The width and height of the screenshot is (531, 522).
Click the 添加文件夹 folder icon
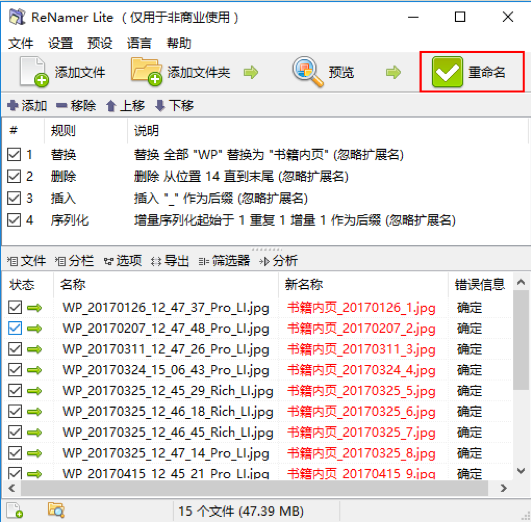(146, 71)
